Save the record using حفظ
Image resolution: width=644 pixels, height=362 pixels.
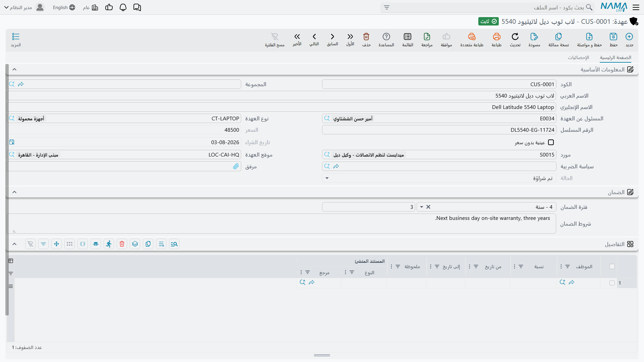pyautogui.click(x=613, y=40)
